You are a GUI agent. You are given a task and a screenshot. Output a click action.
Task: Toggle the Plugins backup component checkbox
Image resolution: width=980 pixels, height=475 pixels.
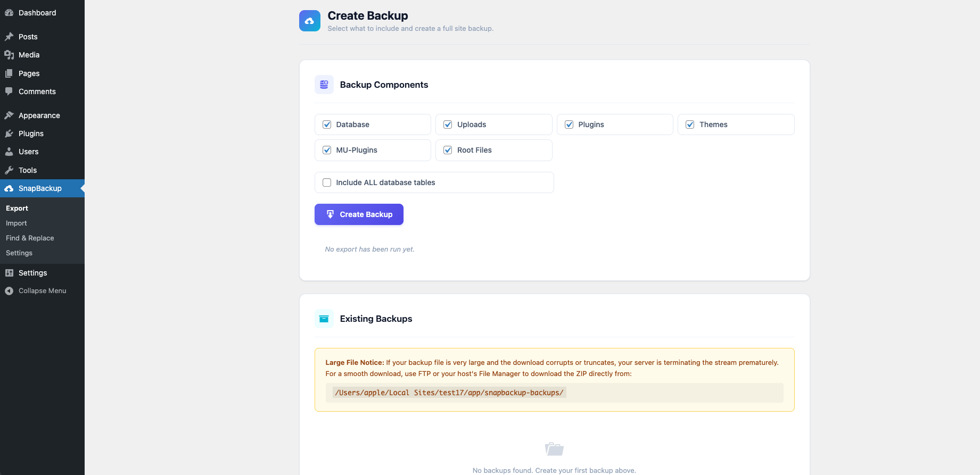tap(569, 124)
